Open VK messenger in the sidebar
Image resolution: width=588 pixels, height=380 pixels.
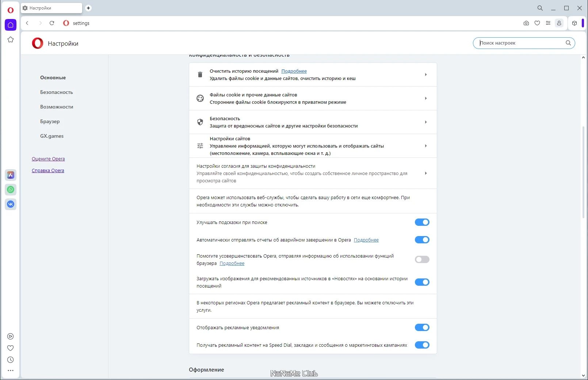click(x=11, y=204)
